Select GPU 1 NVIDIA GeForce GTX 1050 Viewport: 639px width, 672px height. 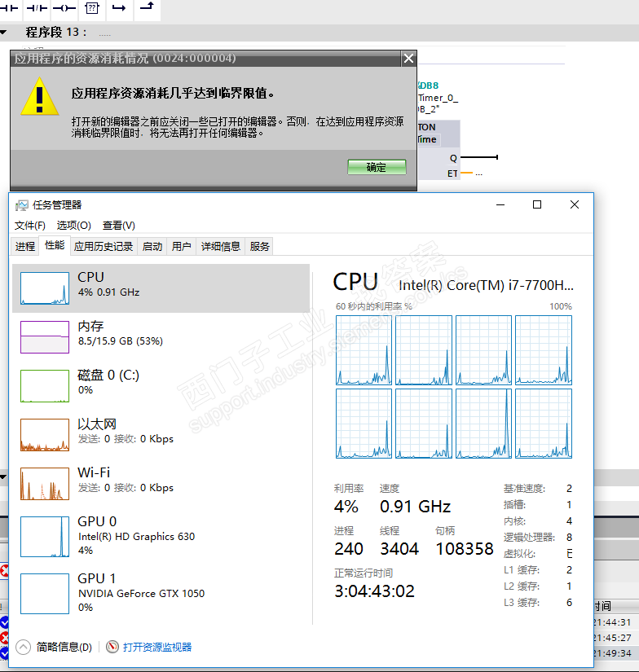tap(161, 594)
